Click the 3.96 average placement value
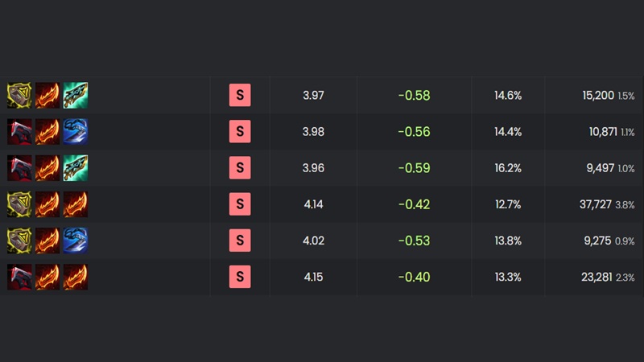The width and height of the screenshot is (644, 362). (313, 168)
